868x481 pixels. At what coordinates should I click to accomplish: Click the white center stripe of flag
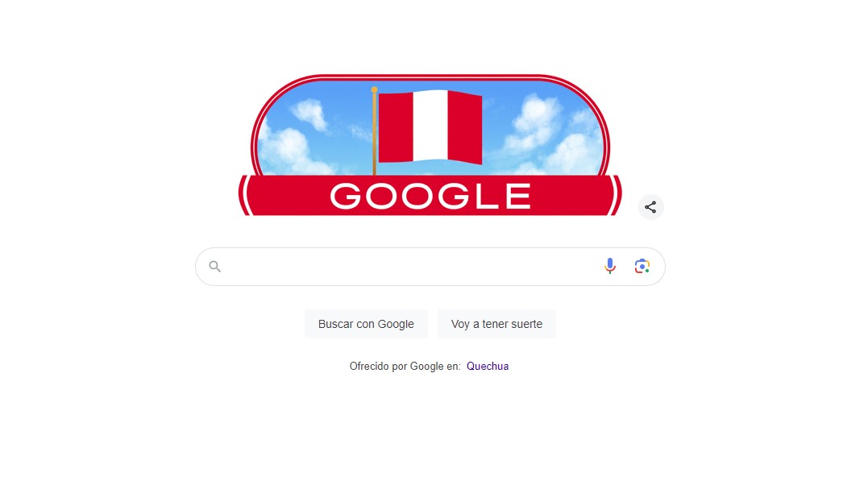tap(430, 126)
